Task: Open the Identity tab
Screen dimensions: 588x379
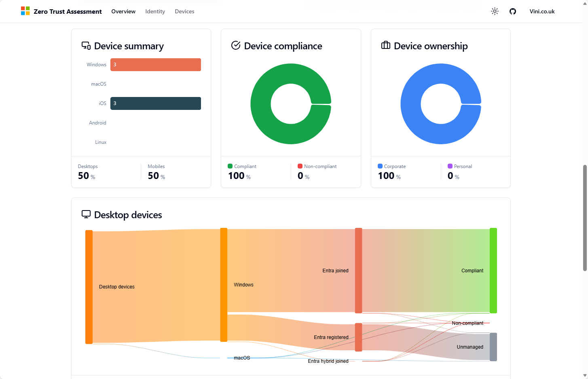Action: coord(155,11)
